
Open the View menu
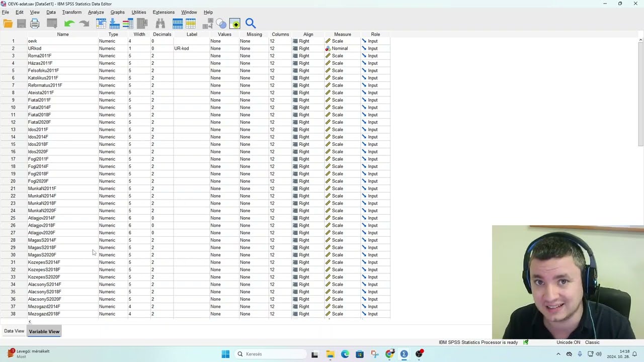[x=35, y=12]
